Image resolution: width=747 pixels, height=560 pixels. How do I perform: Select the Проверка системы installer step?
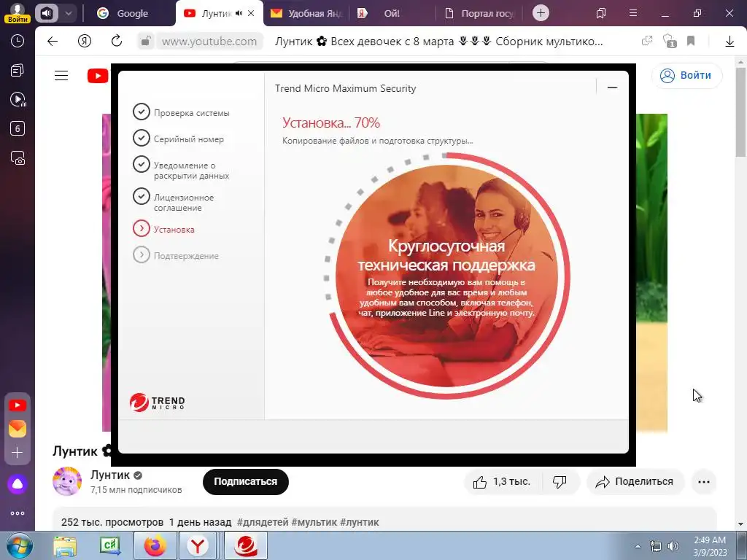181,112
